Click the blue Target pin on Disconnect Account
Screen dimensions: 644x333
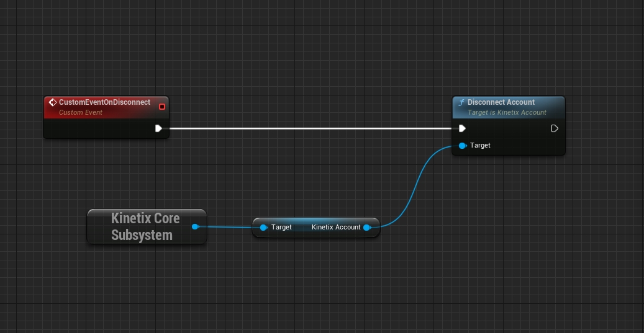coord(462,146)
